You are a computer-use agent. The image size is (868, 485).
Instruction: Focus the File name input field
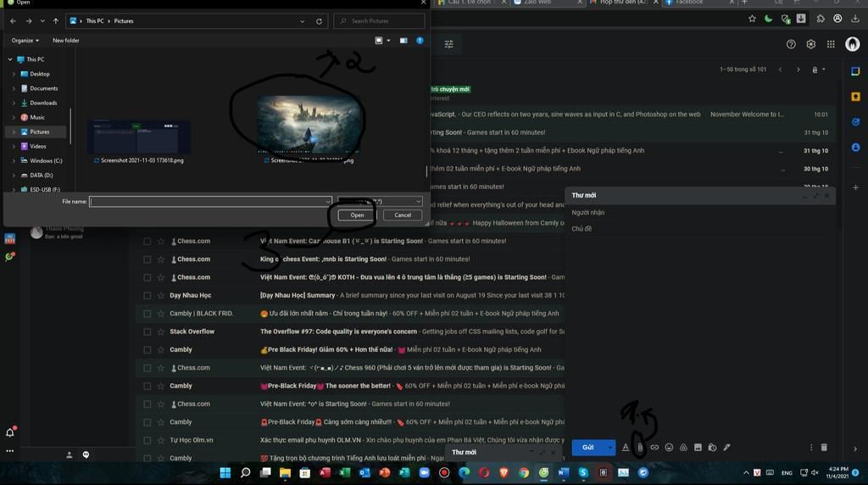pyautogui.click(x=210, y=202)
